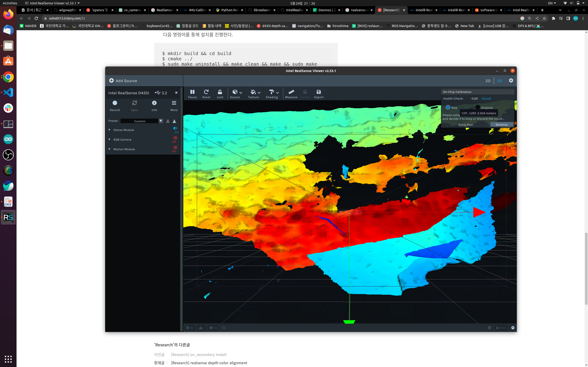Expand the Stereo Module tree
The height and width of the screenshot is (367, 588).
(110, 130)
